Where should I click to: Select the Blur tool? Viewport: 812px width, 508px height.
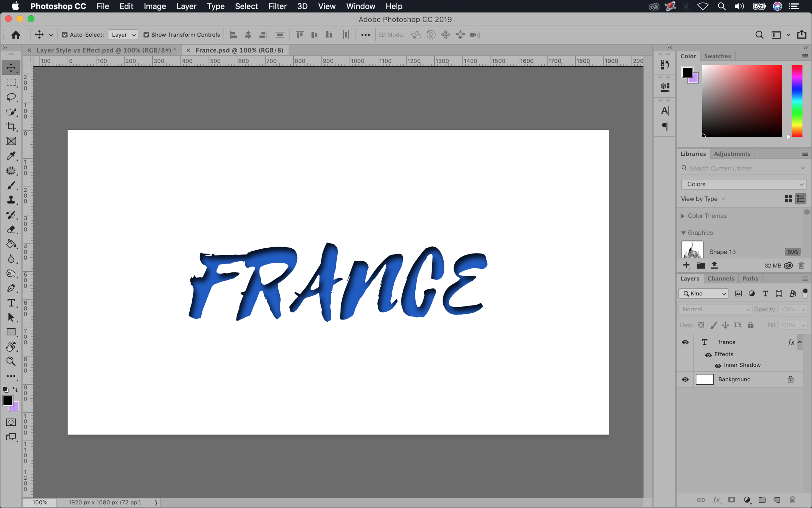[11, 259]
